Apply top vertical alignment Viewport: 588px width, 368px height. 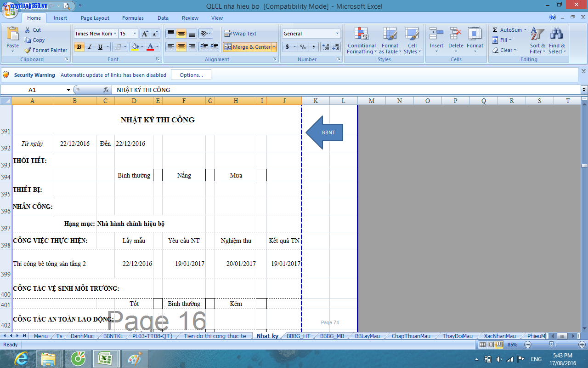click(170, 34)
